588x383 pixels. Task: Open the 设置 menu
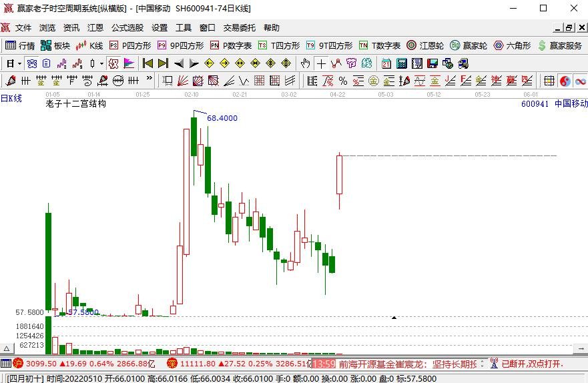(x=160, y=28)
